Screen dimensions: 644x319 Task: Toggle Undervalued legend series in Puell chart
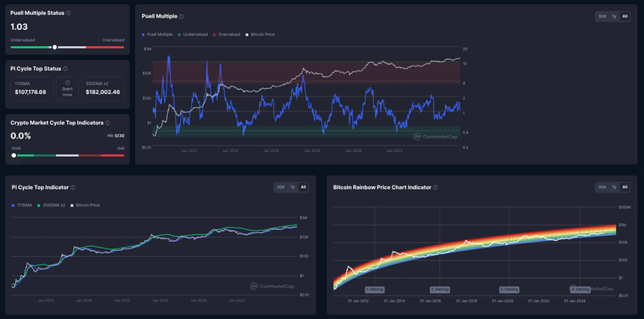tap(193, 34)
